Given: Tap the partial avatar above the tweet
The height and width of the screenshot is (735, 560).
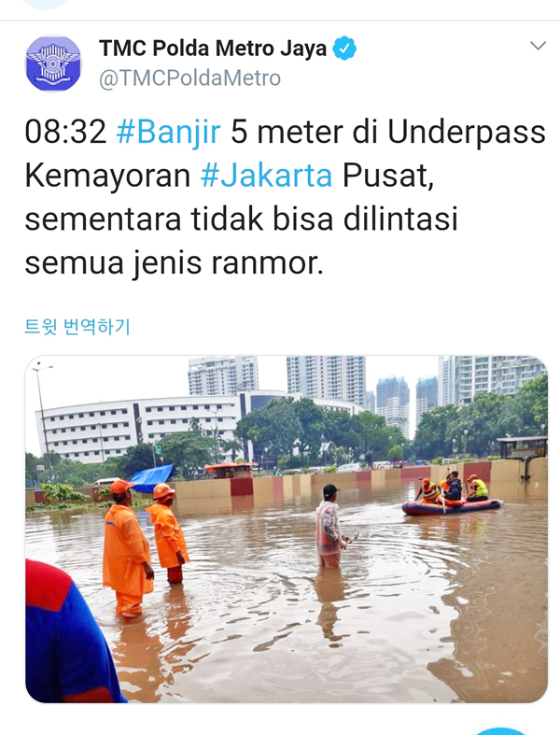Looking at the screenshot, I should [x=45, y=4].
